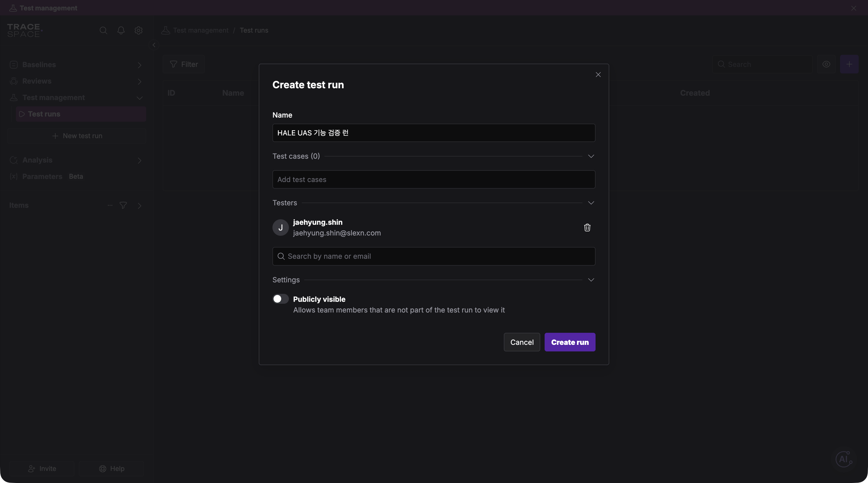
Task: Focus Search by name or email field
Action: pyautogui.click(x=434, y=256)
